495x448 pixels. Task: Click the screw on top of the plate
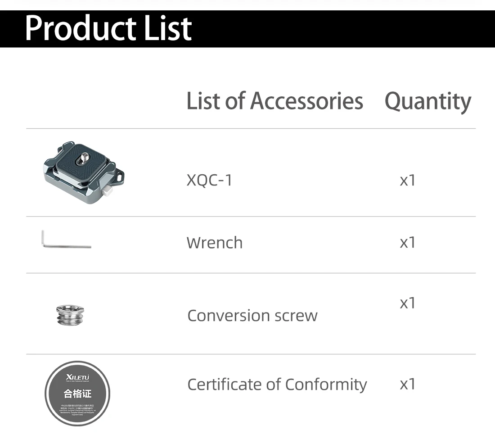[x=85, y=158]
